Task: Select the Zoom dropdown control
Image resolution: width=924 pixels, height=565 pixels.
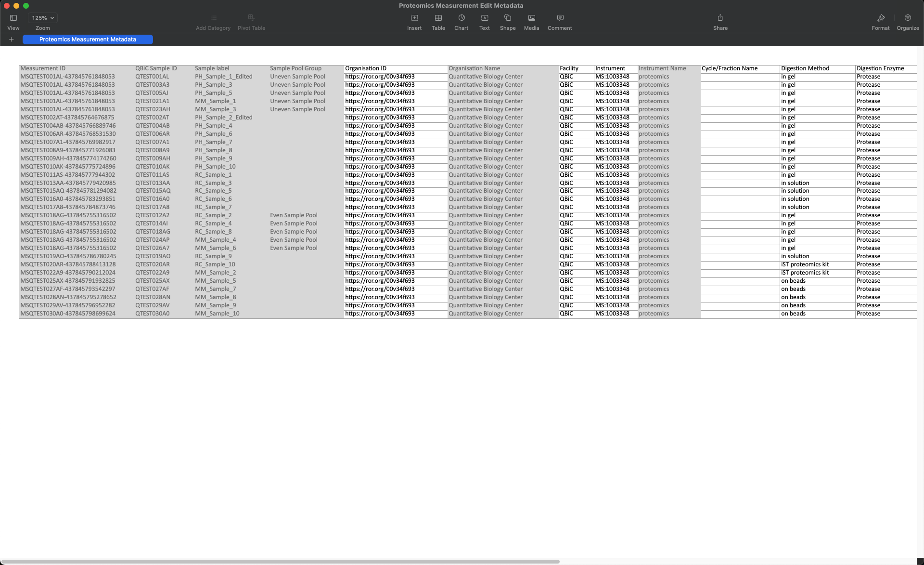Action: 43,18
